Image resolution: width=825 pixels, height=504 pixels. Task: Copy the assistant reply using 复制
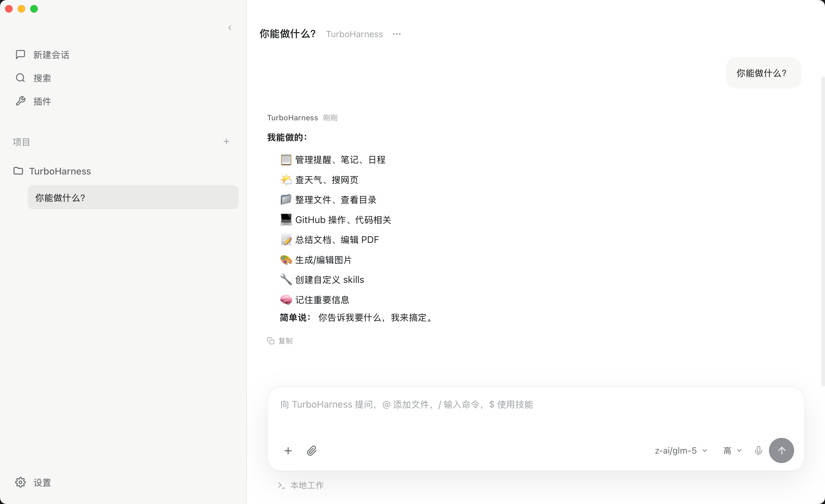[x=281, y=341]
